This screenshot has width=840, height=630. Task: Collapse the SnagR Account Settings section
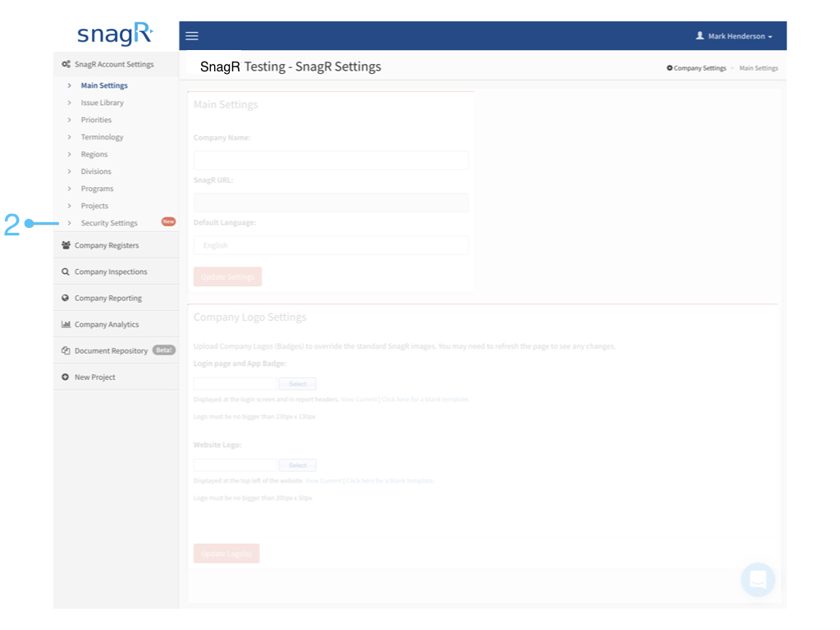click(x=116, y=64)
